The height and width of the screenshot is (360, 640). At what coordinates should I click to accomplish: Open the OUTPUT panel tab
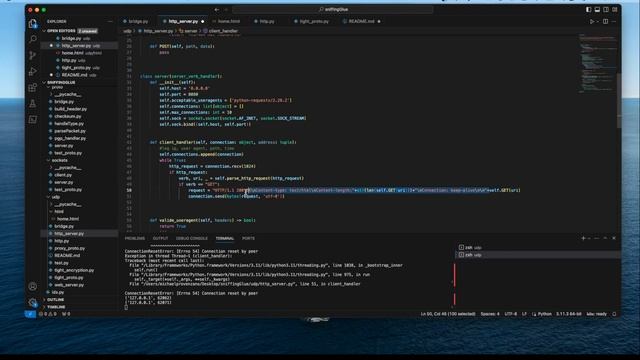click(x=160, y=238)
